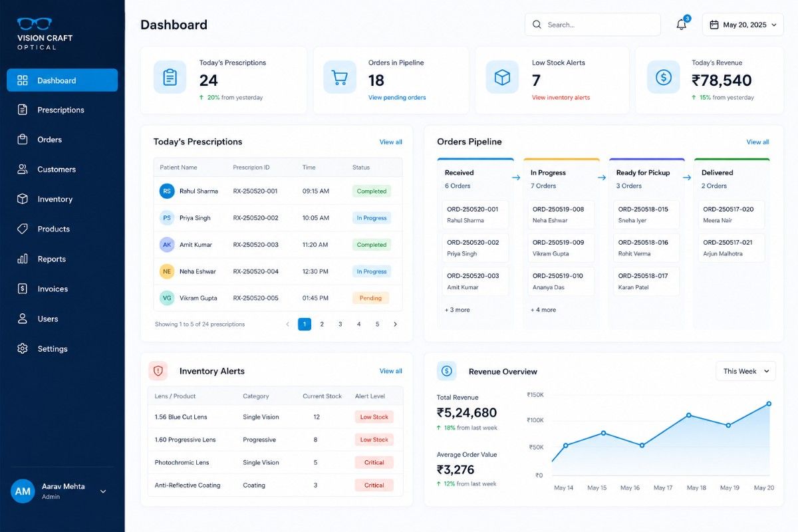Click the Photochromic Lens product name
The height and width of the screenshot is (532, 798).
(x=182, y=463)
